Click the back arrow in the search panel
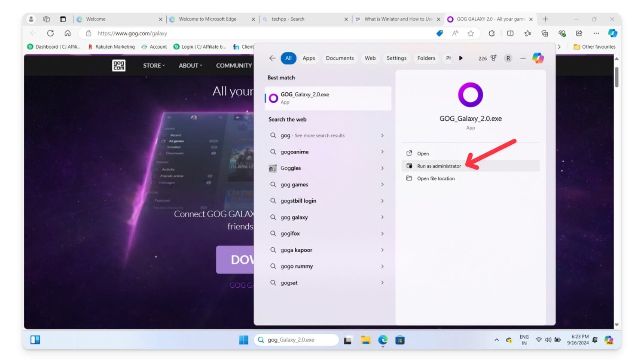644x362 pixels. tap(272, 58)
